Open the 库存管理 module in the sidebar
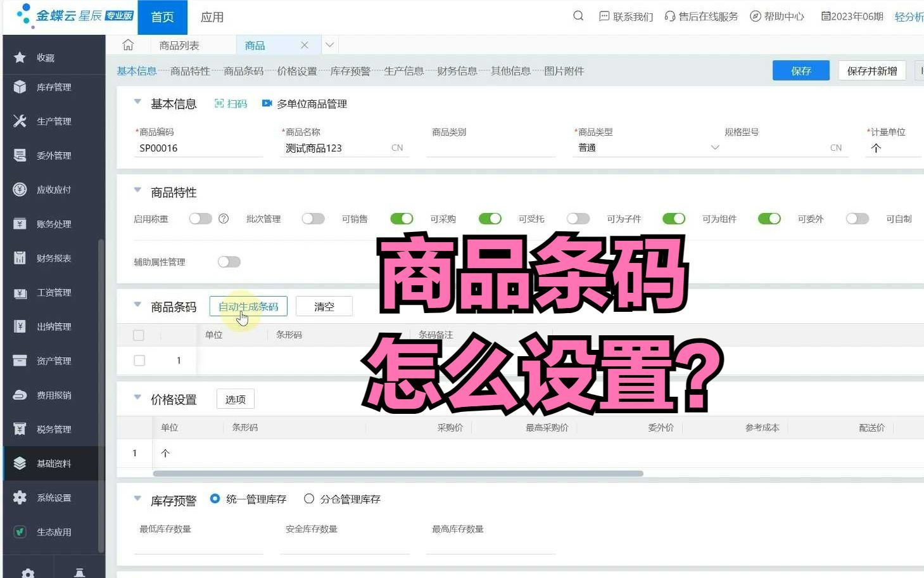Viewport: 924px width, 578px height. pyautogui.click(x=54, y=87)
